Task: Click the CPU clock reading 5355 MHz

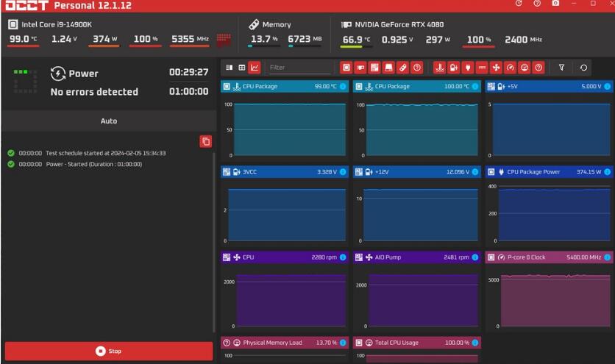Action: pyautogui.click(x=190, y=39)
